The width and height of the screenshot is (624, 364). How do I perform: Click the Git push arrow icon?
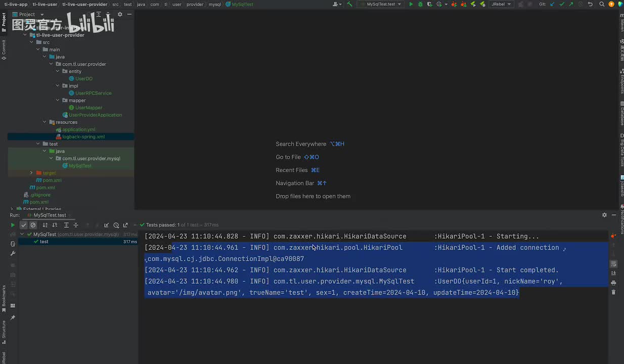click(x=571, y=4)
